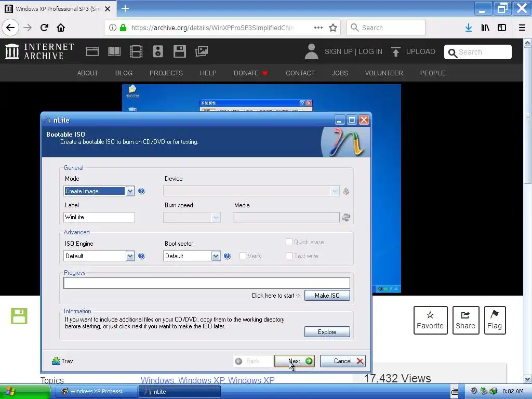This screenshot has width=532, height=399.
Task: Open site information icon in address bar
Action: coord(113,28)
